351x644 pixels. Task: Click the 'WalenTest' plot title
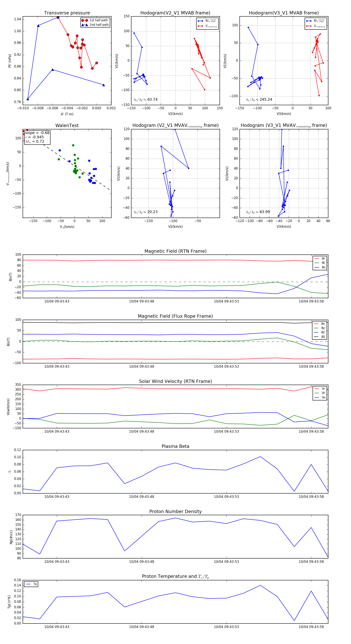67,125
